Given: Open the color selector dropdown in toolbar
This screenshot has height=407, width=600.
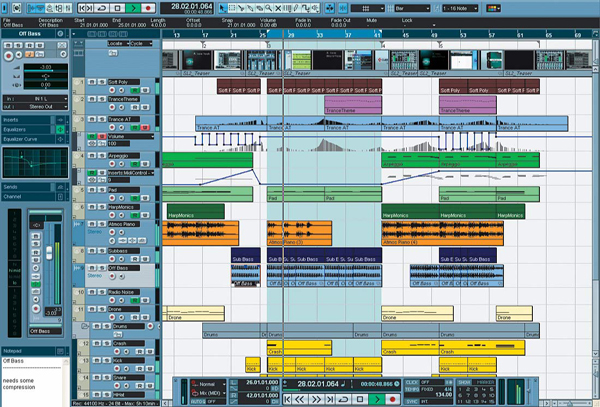Looking at the screenshot, I should click(494, 8).
